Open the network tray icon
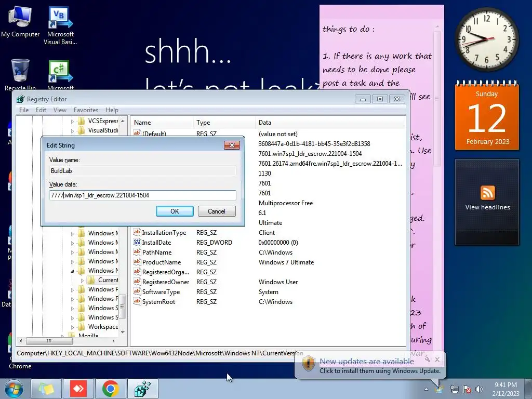532x399 pixels. pos(454,389)
